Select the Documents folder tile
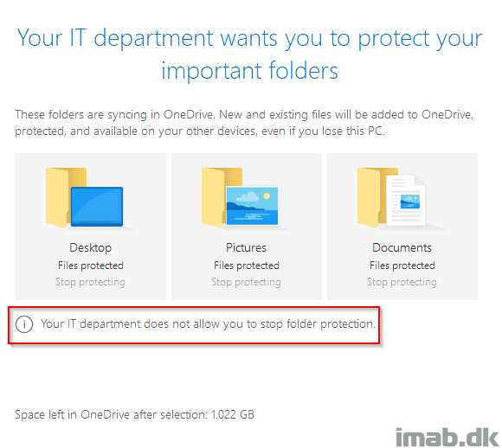Screen dimensions: 502x448 (x=402, y=227)
